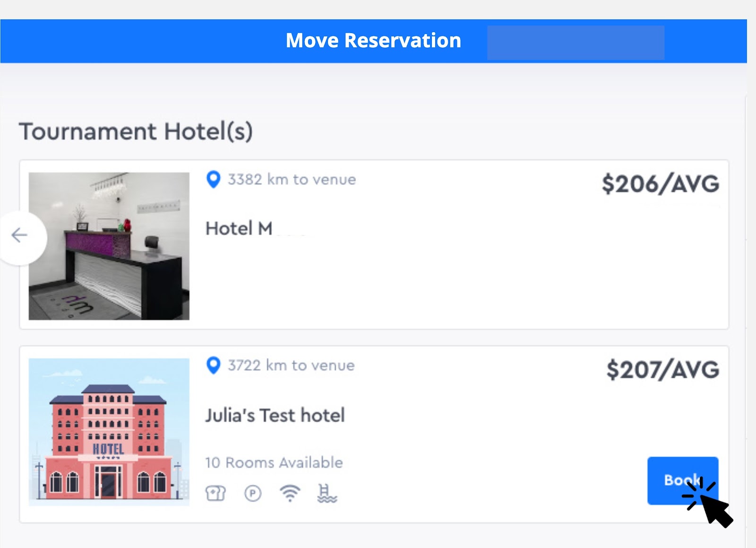Click the swimming pool amenity icon

click(x=327, y=494)
